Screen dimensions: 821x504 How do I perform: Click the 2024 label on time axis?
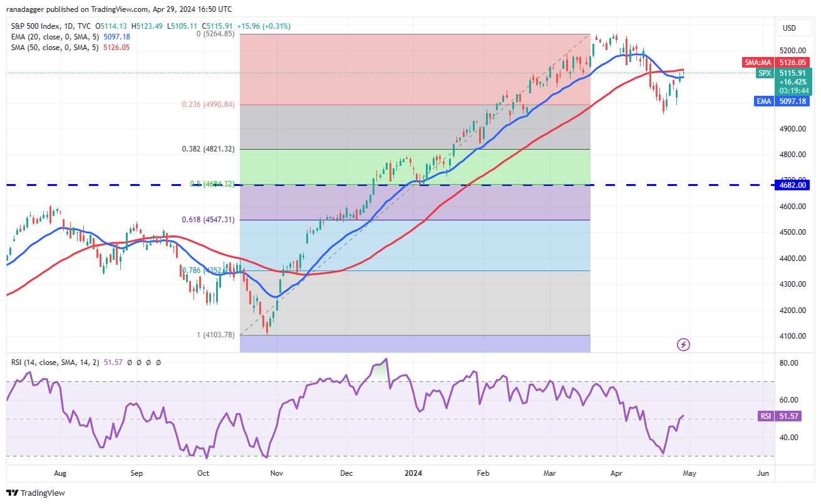pos(415,474)
